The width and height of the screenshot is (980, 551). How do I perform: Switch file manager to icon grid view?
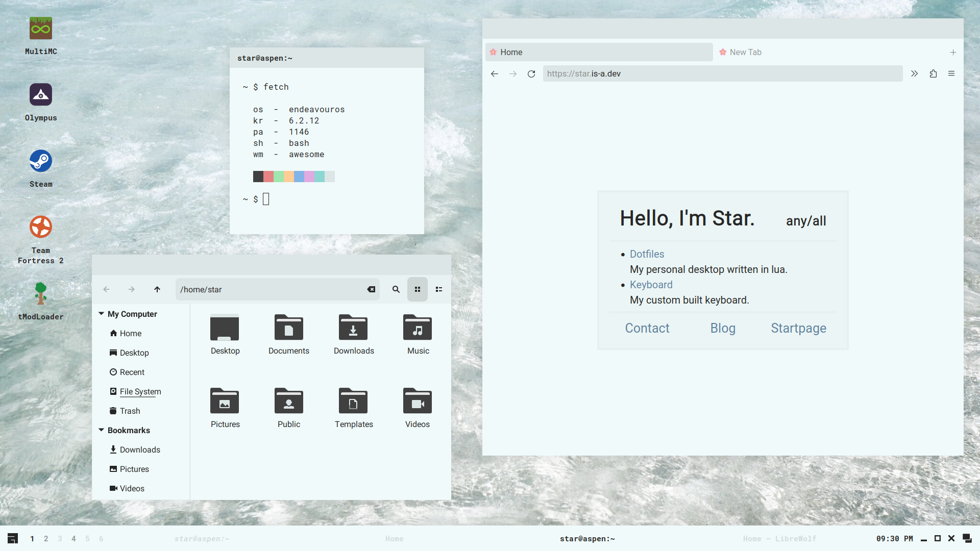click(418, 289)
